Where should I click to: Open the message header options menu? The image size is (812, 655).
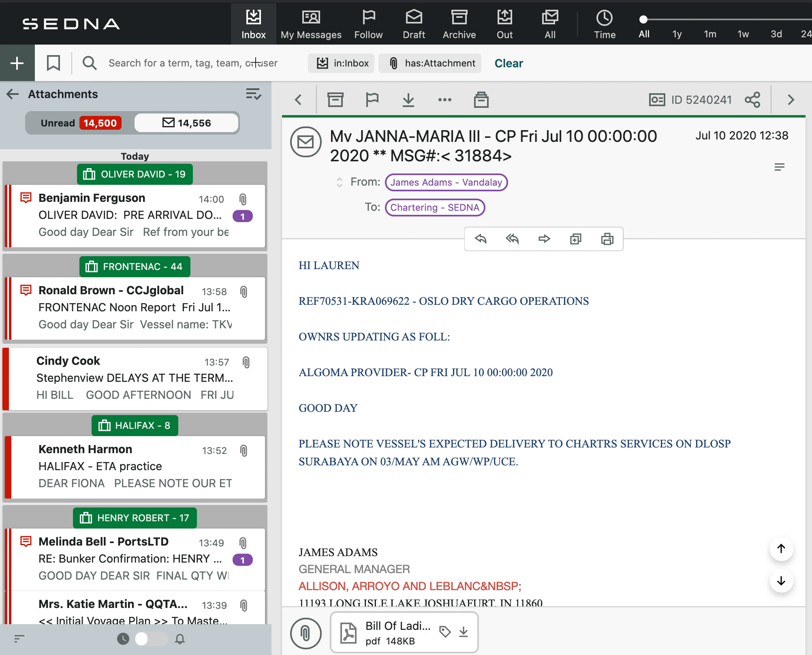click(780, 167)
